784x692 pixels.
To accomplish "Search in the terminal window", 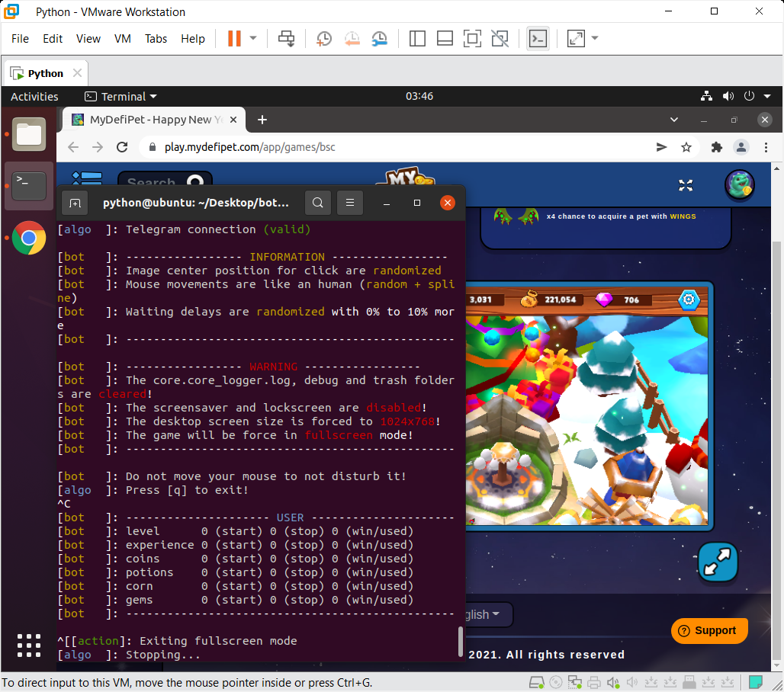I will [x=317, y=203].
